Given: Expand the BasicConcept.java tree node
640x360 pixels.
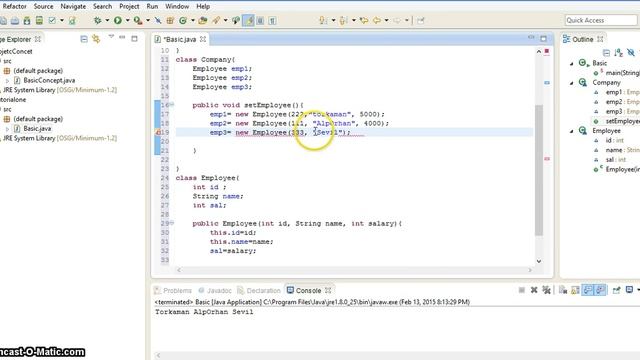Looking at the screenshot, I should pos(7,81).
